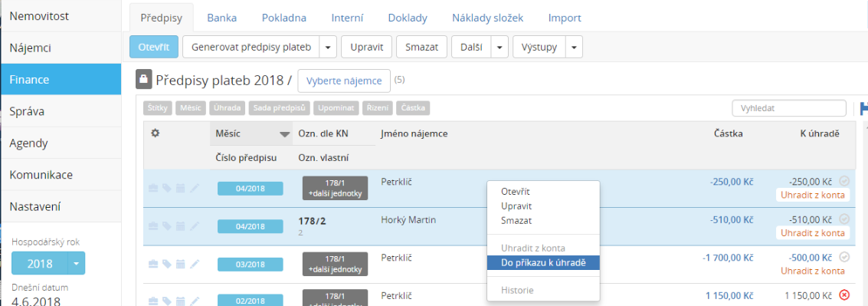Open Komunikace in the left sidebar

tap(61, 175)
